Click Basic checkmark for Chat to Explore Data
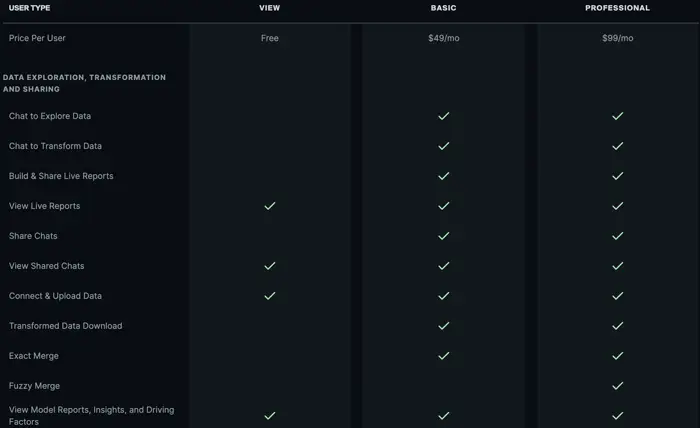Viewport: 700px width, 428px height. click(443, 116)
